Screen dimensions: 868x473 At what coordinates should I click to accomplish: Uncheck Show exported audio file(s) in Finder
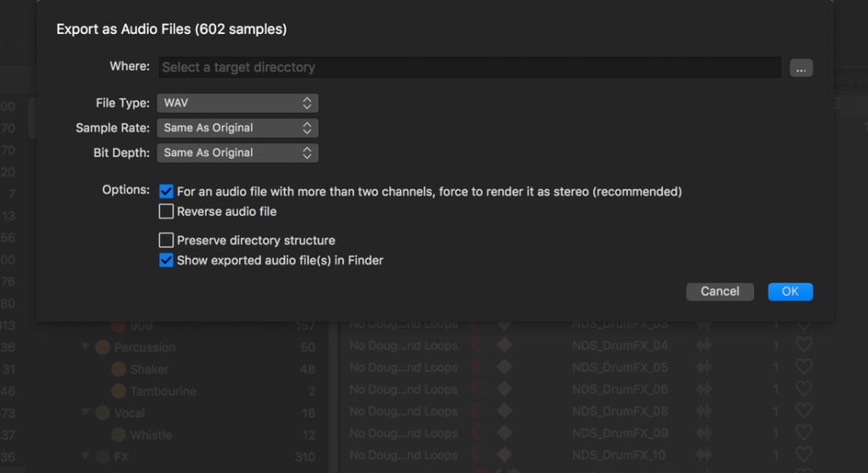[166, 260]
